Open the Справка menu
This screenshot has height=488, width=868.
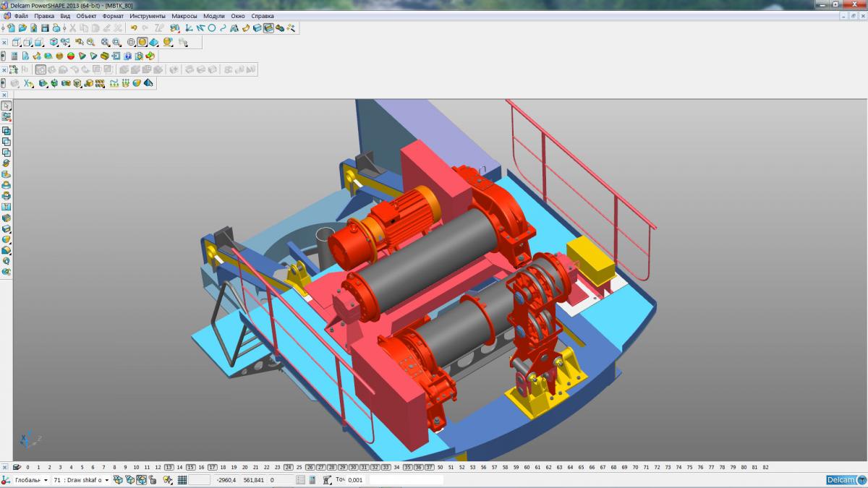point(263,16)
